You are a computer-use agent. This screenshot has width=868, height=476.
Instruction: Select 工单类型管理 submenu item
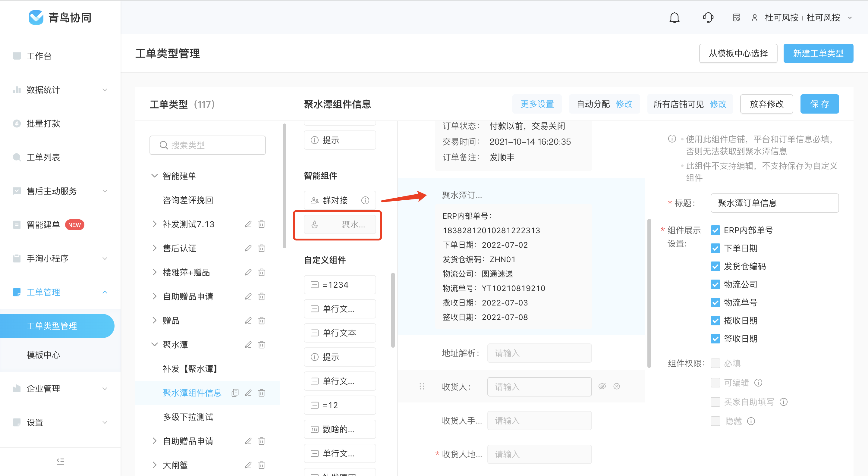(57, 326)
